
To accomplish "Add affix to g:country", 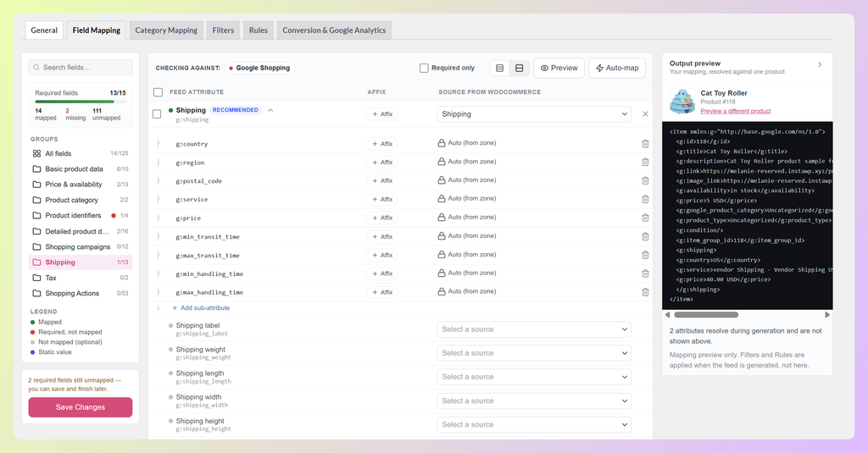I will click(x=382, y=144).
